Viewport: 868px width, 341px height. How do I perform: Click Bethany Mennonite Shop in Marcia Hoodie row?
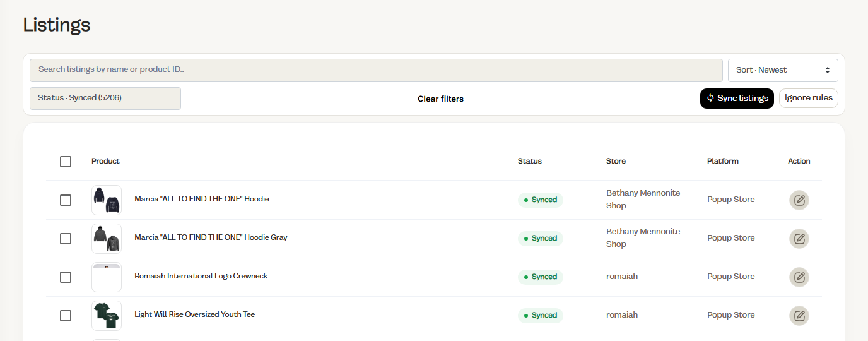click(x=643, y=200)
